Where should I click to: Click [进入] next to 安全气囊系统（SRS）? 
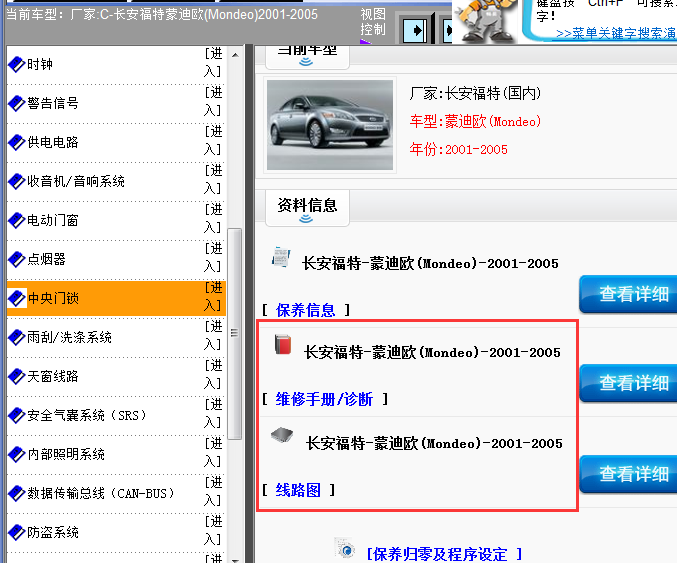click(213, 413)
